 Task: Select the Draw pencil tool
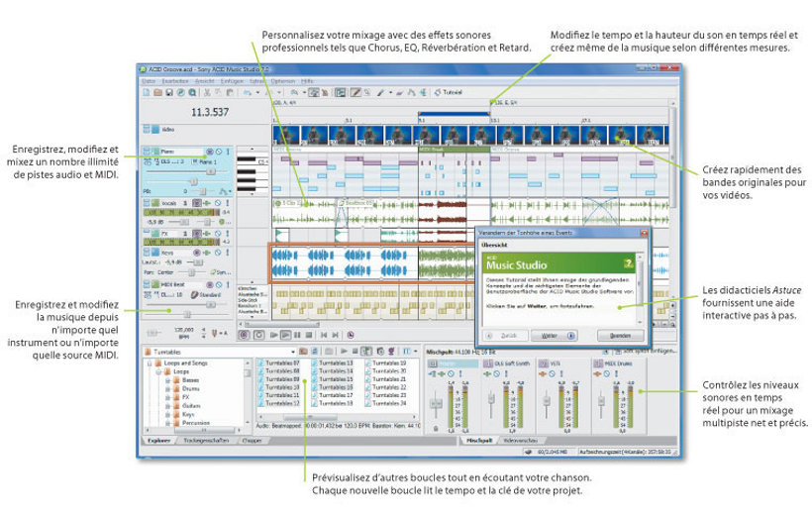(x=355, y=92)
